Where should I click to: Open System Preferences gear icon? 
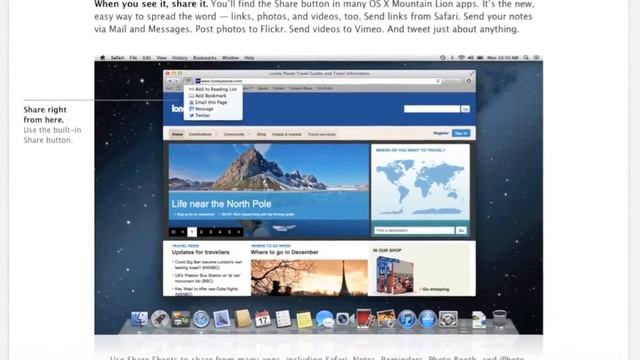448,319
